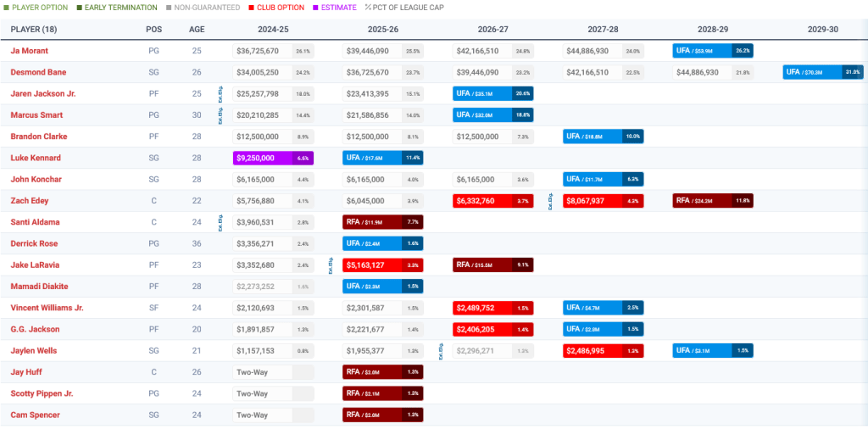The image size is (868, 429).
Task: Sort by the 2024-25 column header
Action: click(273, 29)
